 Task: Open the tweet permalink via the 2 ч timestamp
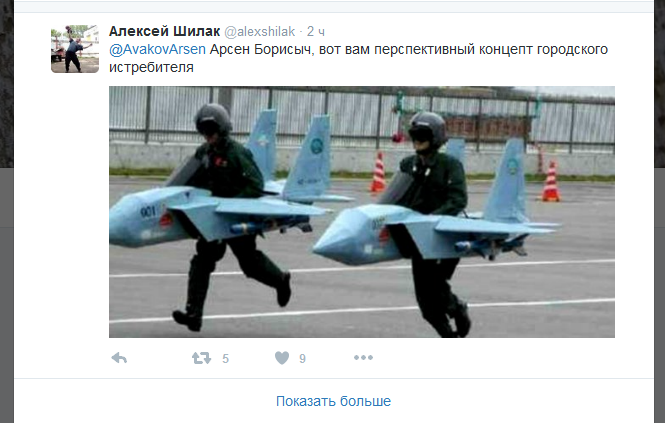pyautogui.click(x=316, y=31)
